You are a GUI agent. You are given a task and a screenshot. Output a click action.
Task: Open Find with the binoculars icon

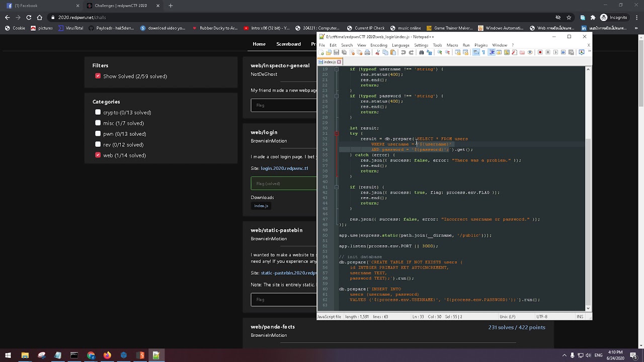(x=422, y=52)
